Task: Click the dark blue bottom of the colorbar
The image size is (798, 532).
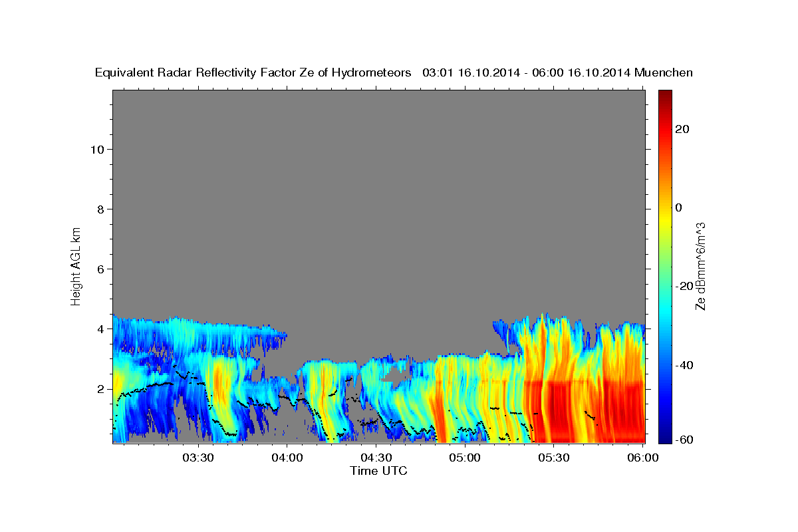Action: (665, 438)
